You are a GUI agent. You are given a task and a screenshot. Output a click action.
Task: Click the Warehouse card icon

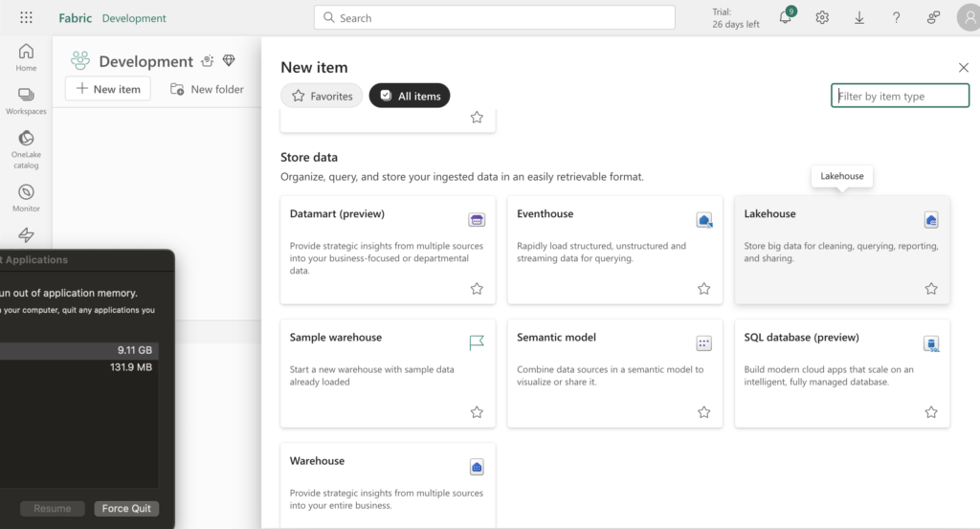pyautogui.click(x=477, y=467)
